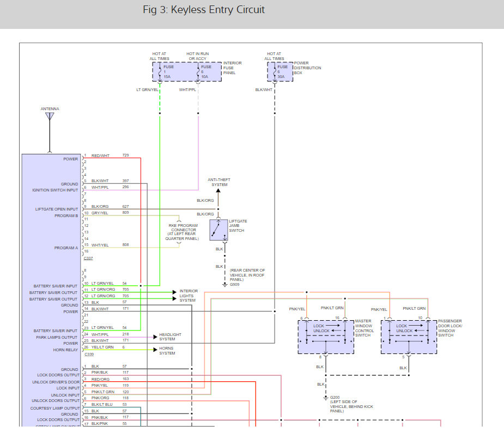Click the passenger door lock switch box
Screen dimensions: 504x432
[x=409, y=337]
